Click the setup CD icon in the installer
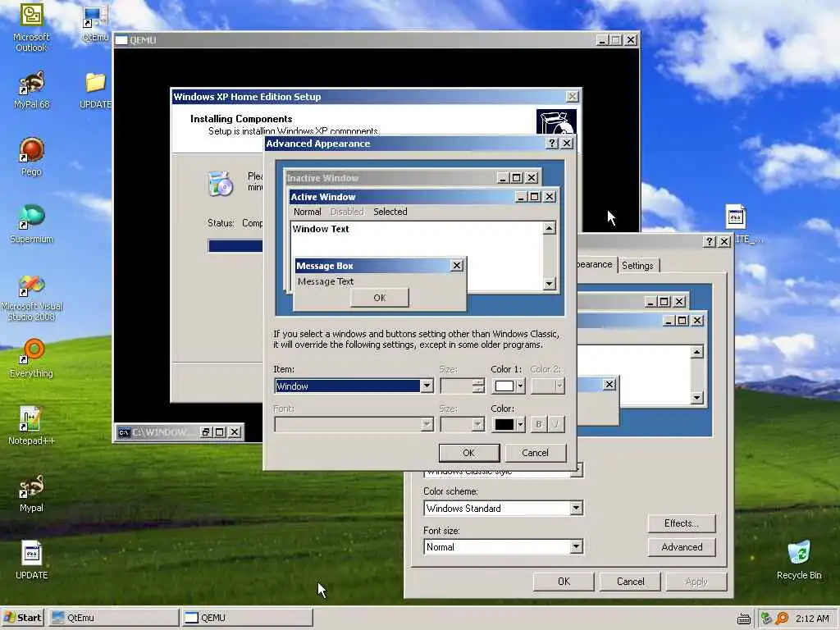This screenshot has width=840, height=630. coord(220,183)
